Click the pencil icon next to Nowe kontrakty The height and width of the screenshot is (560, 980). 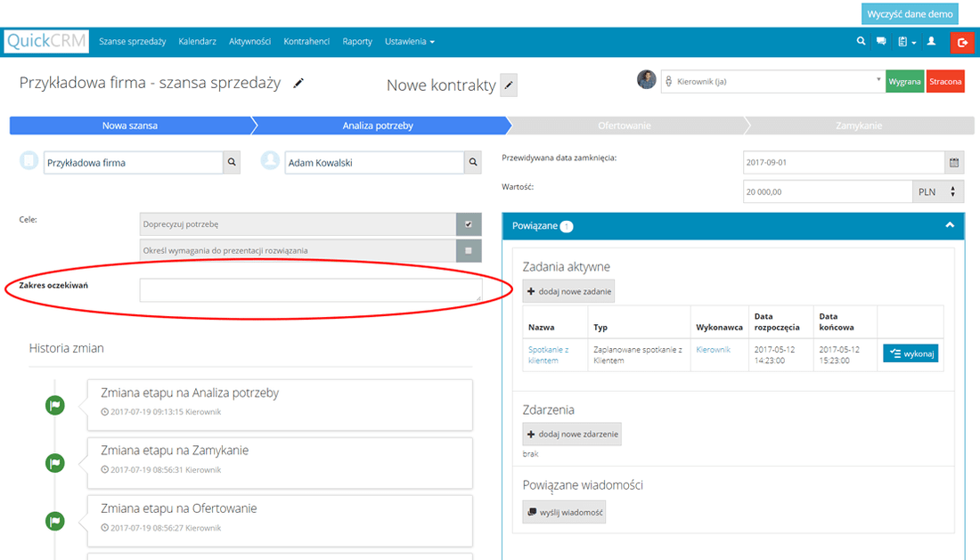pos(509,85)
